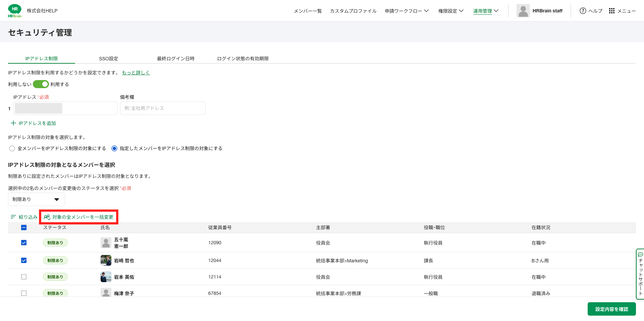The image size is (644, 321).
Task: Click the people icon for bulk change
Action: (x=47, y=217)
